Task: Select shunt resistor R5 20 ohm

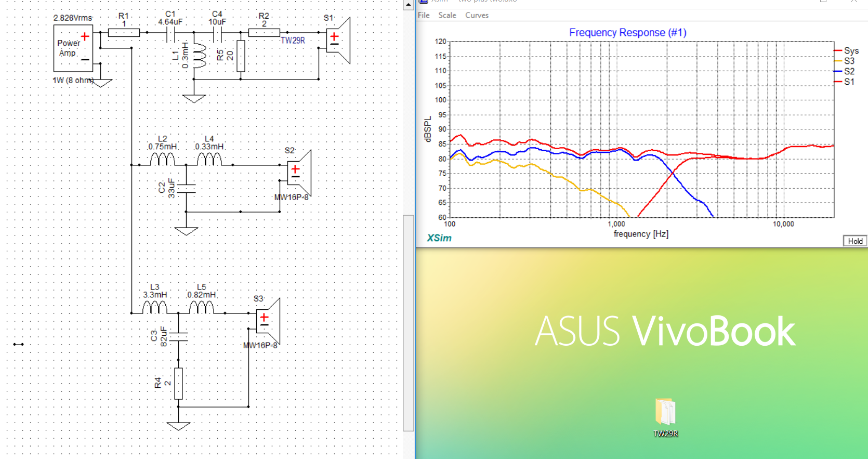Action: (x=241, y=56)
